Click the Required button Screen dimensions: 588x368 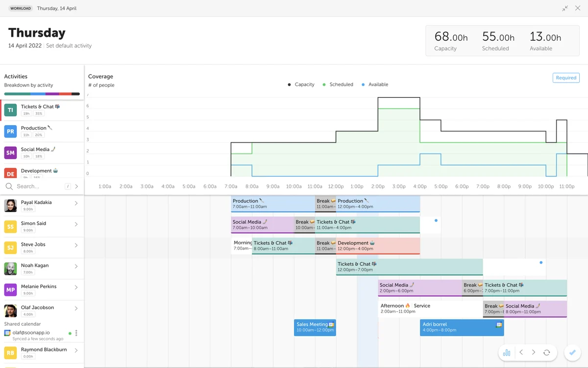[x=565, y=78]
